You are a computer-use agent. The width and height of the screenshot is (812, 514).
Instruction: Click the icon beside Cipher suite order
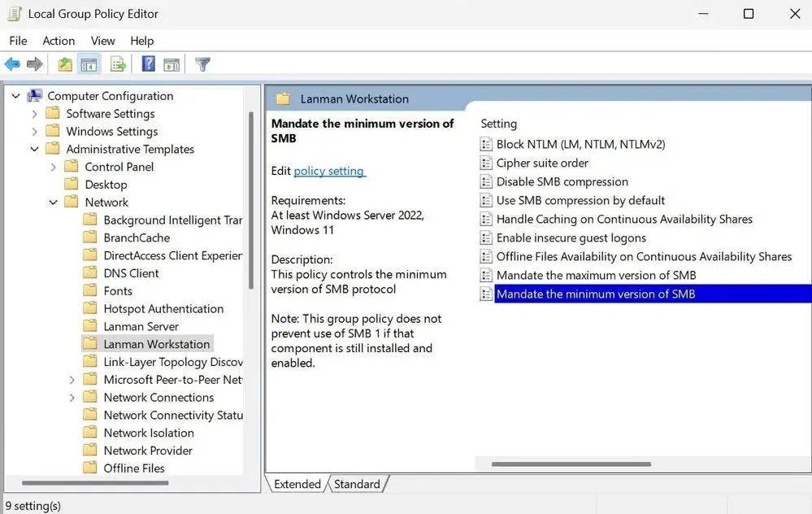click(x=486, y=163)
